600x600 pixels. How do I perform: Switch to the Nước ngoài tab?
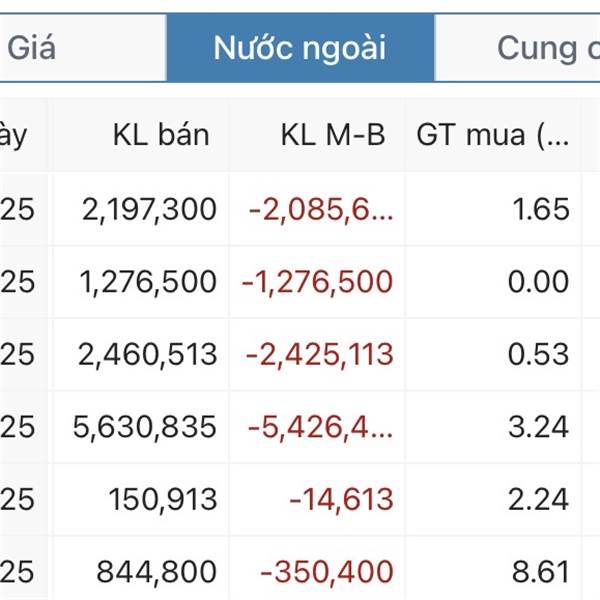[x=300, y=47]
